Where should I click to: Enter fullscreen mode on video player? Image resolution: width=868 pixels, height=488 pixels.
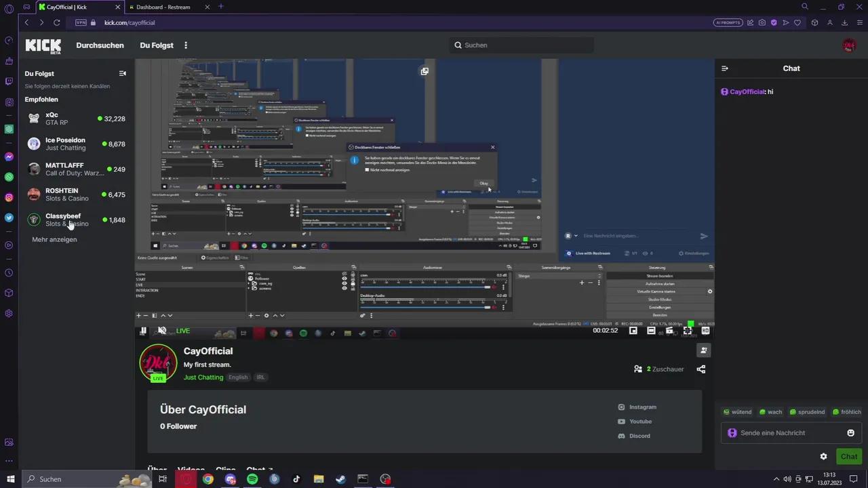[687, 331]
